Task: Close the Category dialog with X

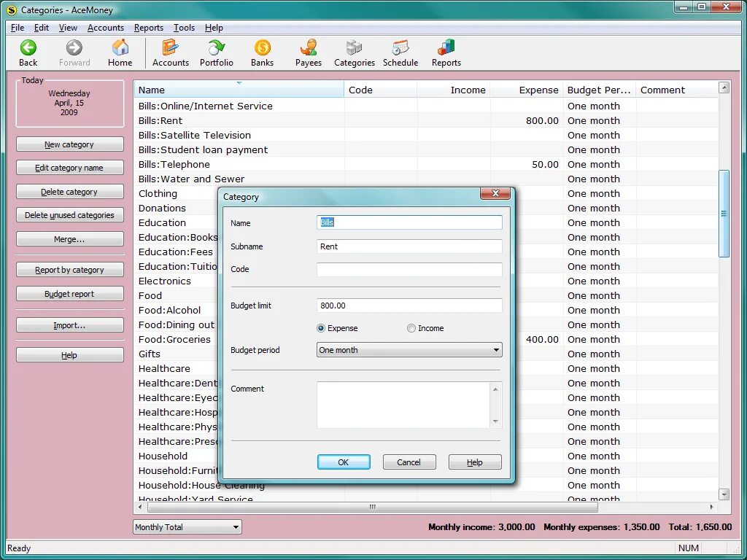Action: 495,192
